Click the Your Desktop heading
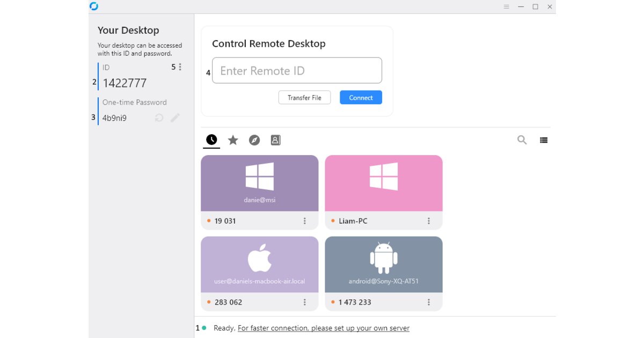Viewport: 644px width, 338px height. point(128,31)
